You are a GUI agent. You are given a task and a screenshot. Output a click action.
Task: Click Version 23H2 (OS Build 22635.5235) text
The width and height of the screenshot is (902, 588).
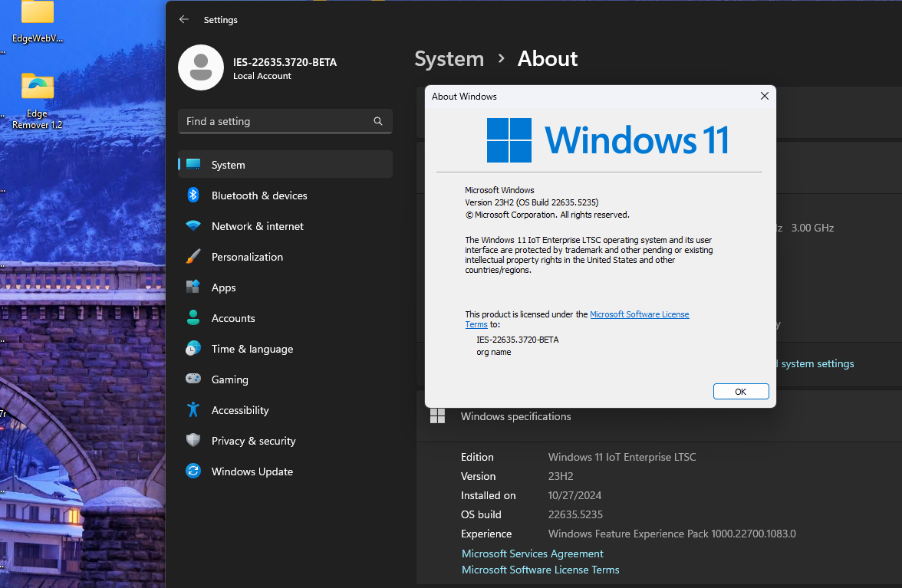[x=532, y=202]
